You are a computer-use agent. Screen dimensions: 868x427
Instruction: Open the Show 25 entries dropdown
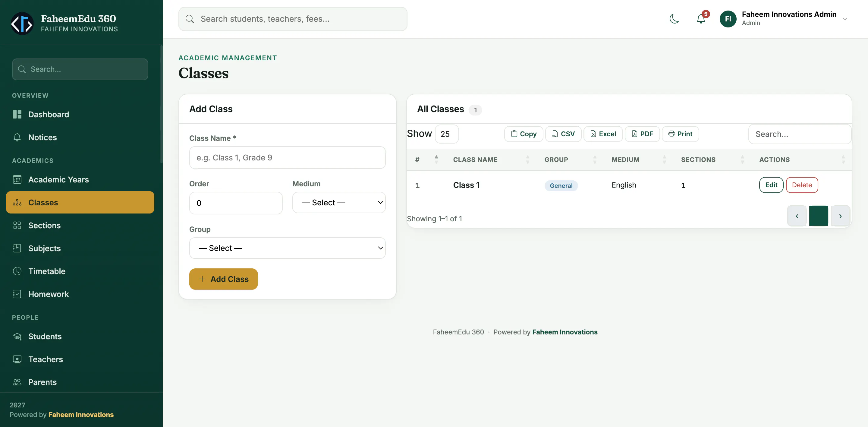[x=447, y=134]
